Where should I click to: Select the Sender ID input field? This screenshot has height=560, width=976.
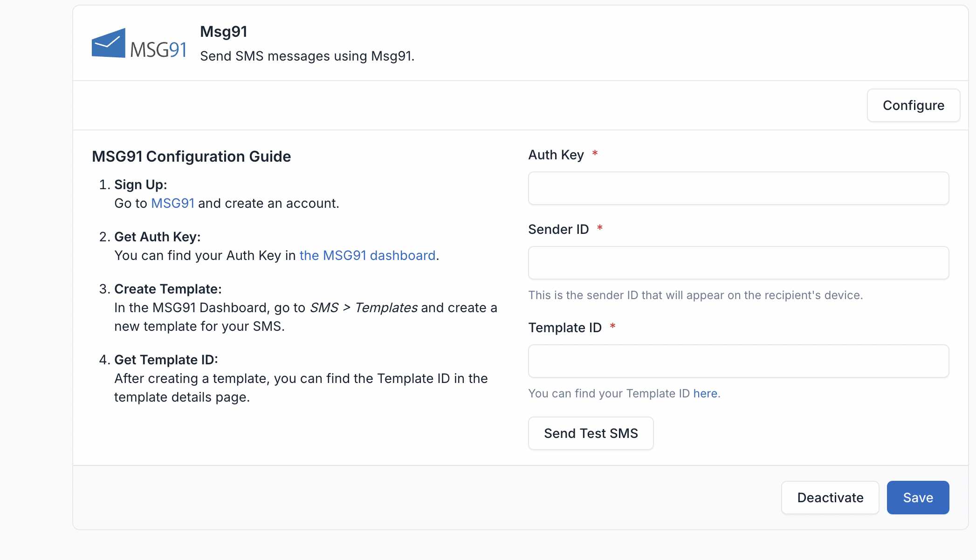(738, 263)
